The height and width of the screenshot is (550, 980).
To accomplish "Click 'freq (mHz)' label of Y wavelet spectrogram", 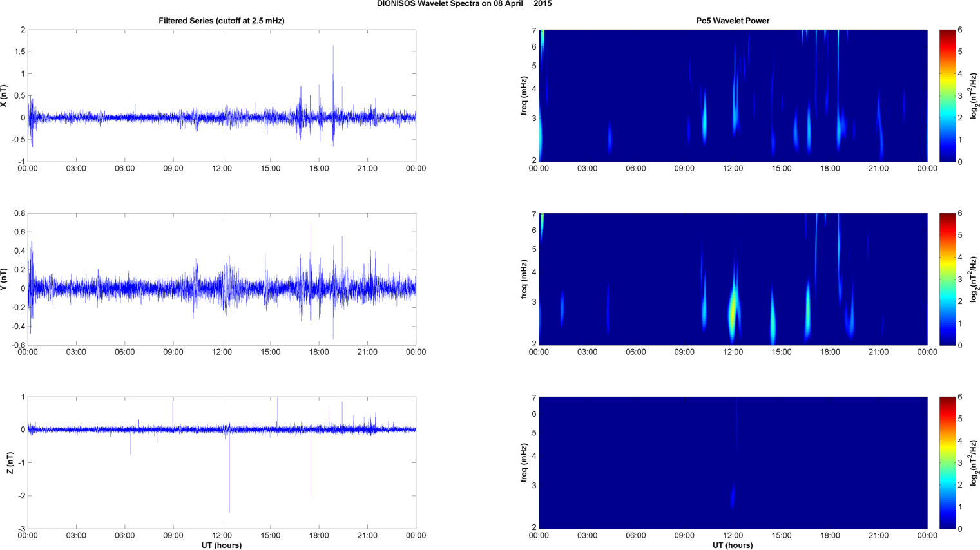I will (x=524, y=279).
